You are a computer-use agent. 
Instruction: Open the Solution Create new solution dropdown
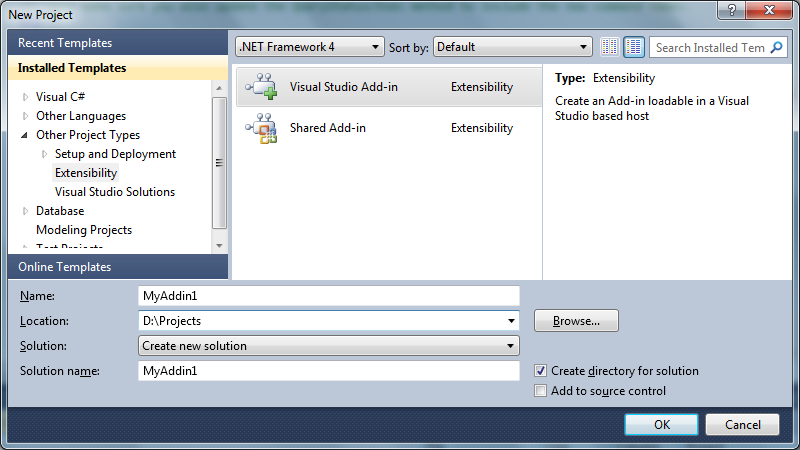coord(329,346)
